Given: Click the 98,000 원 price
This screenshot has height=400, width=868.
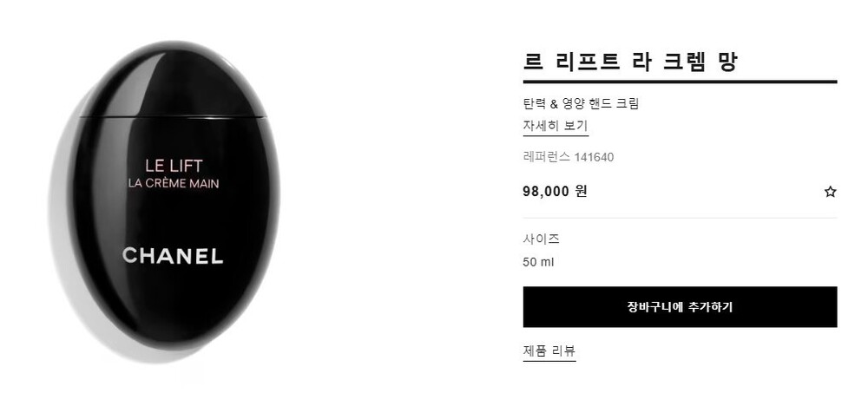Looking at the screenshot, I should point(555,191).
